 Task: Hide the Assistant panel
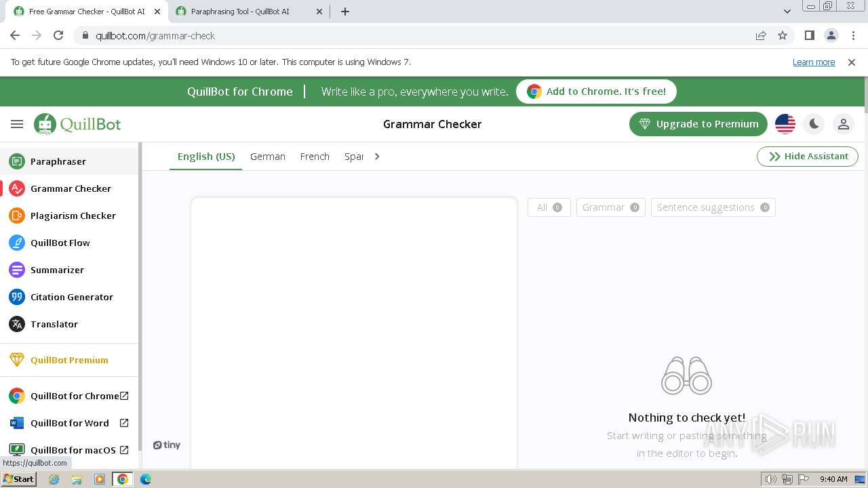(808, 157)
